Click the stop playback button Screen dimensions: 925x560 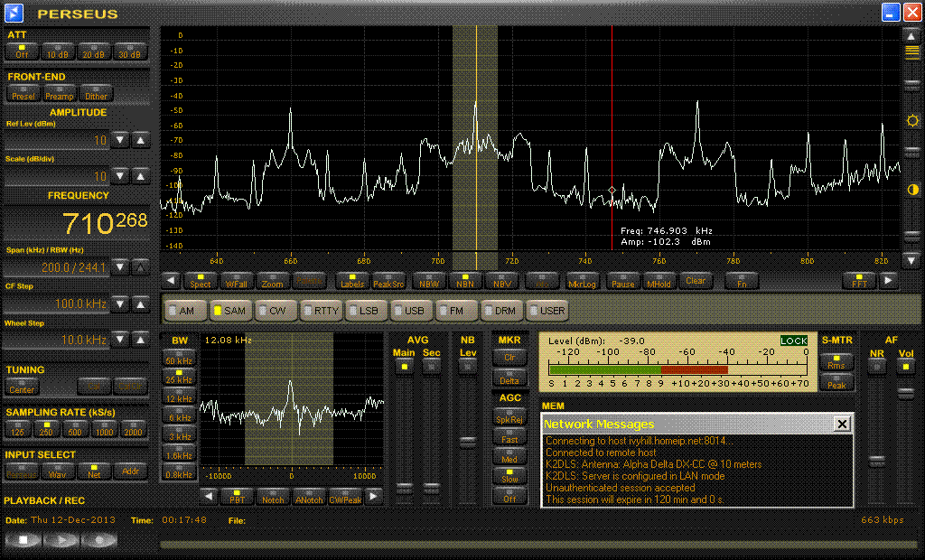click(x=23, y=539)
